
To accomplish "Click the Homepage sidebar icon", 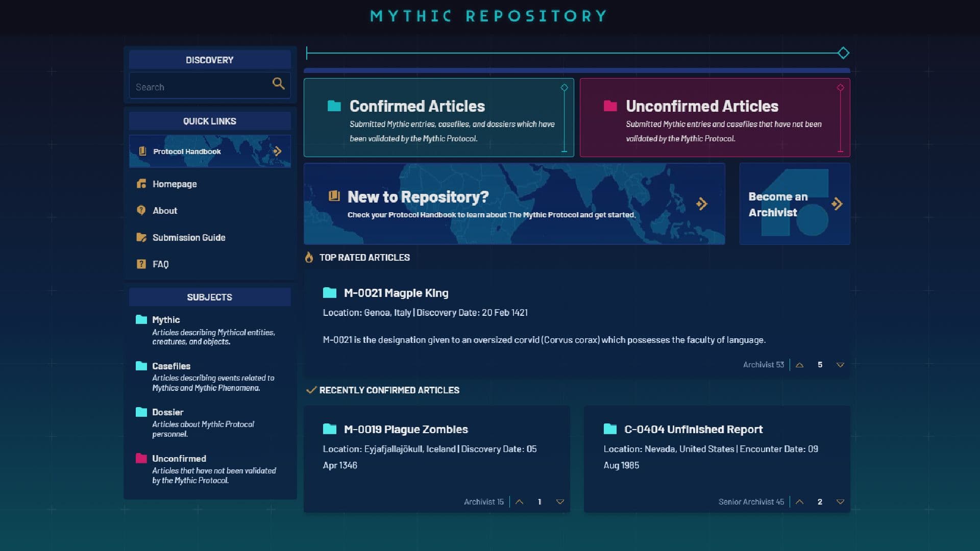I will 141,184.
